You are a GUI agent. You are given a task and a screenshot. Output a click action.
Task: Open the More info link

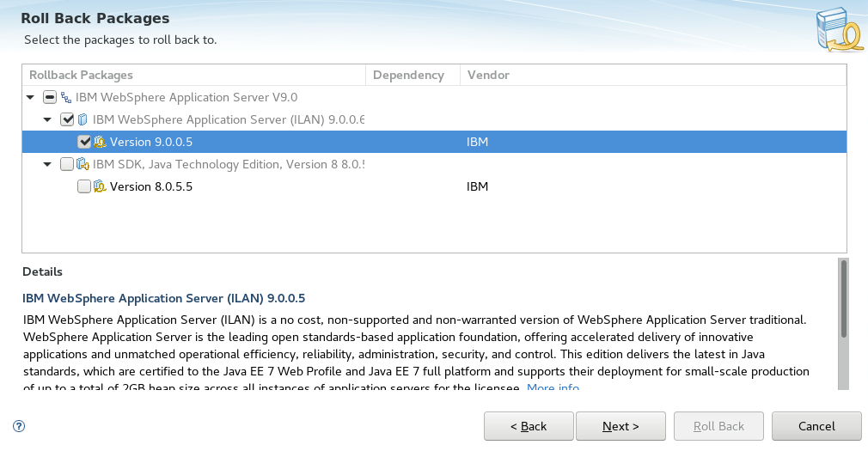tap(553, 387)
